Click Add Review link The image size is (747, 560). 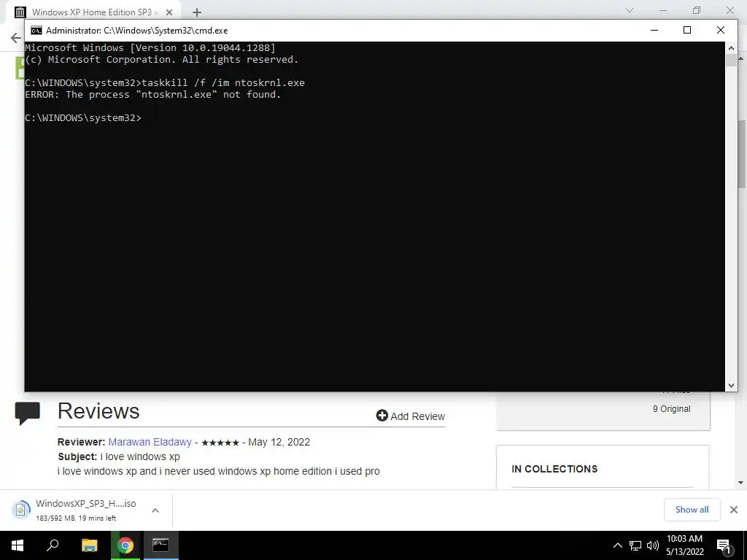pos(411,416)
